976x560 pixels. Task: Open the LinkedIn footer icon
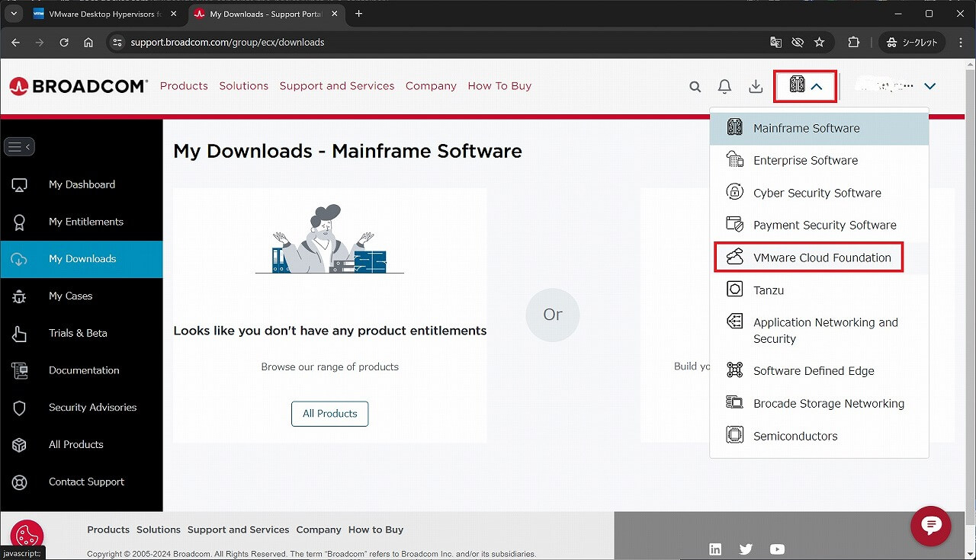pyautogui.click(x=715, y=549)
